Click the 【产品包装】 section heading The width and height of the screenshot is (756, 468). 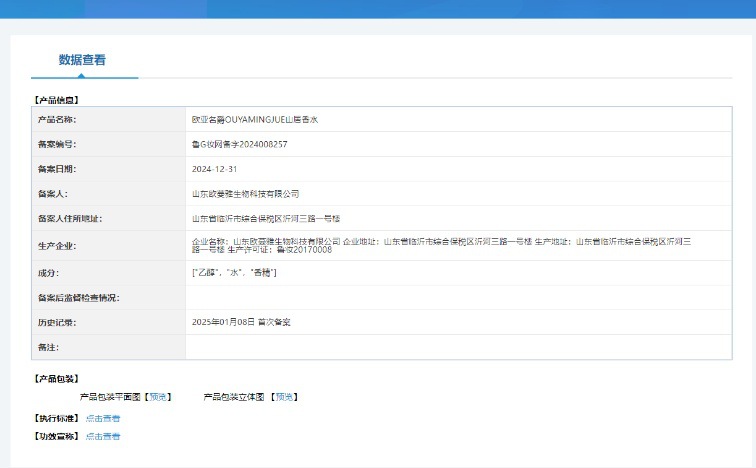click(56, 379)
